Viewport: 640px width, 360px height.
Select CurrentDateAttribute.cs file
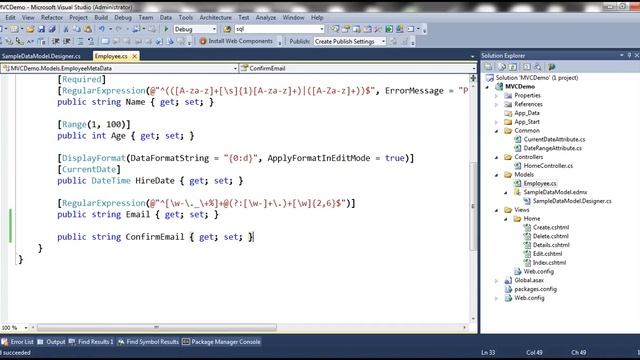coord(554,140)
